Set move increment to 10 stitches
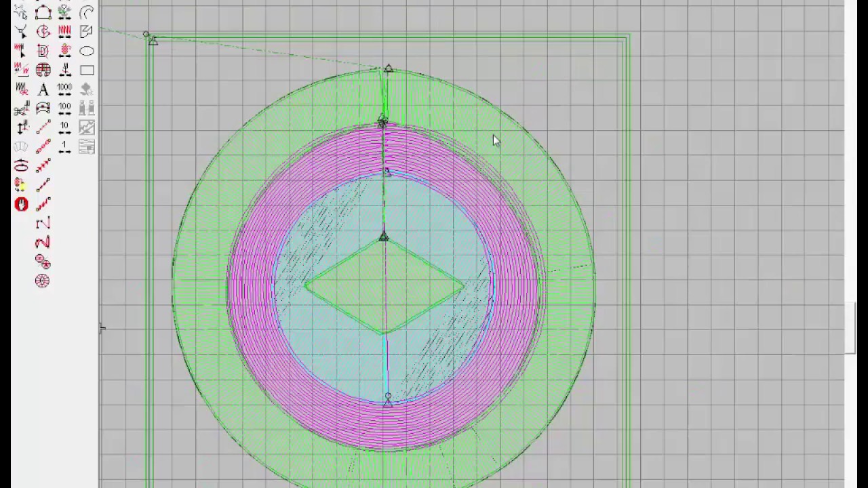This screenshot has width=868, height=488. pos(64,127)
